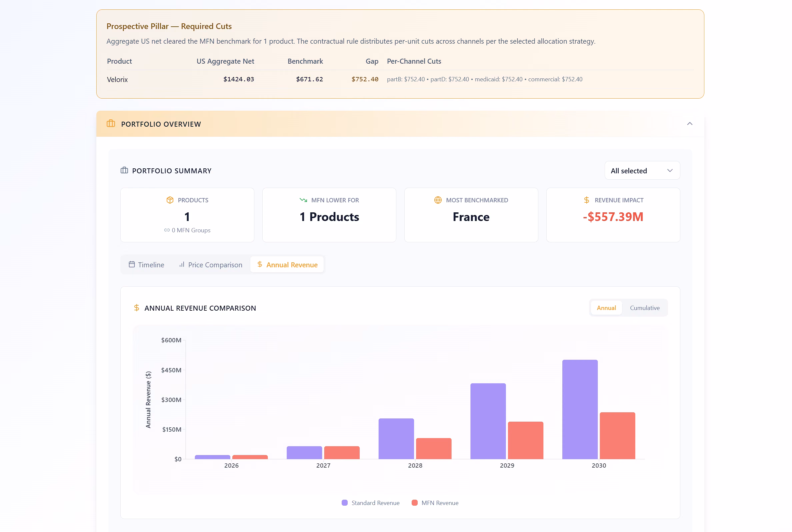Click the Velorix product row
Viewport: 792px width, 532px height.
(400, 79)
